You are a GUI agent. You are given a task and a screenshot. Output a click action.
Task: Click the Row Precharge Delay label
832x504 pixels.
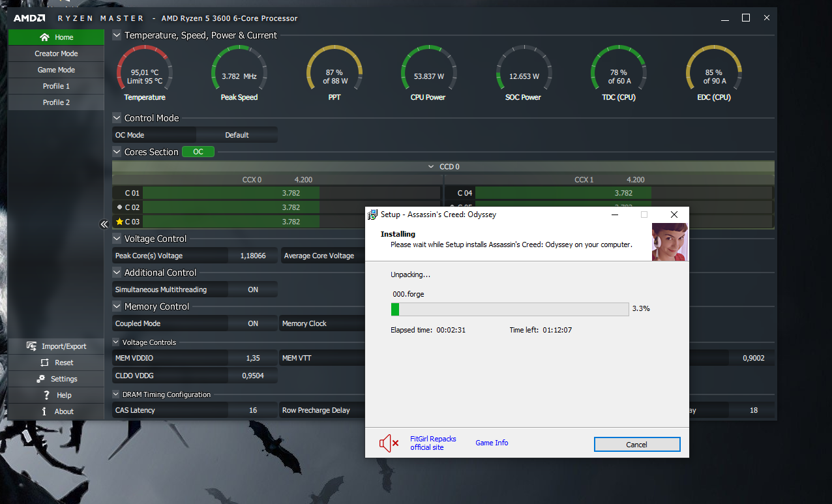point(316,410)
